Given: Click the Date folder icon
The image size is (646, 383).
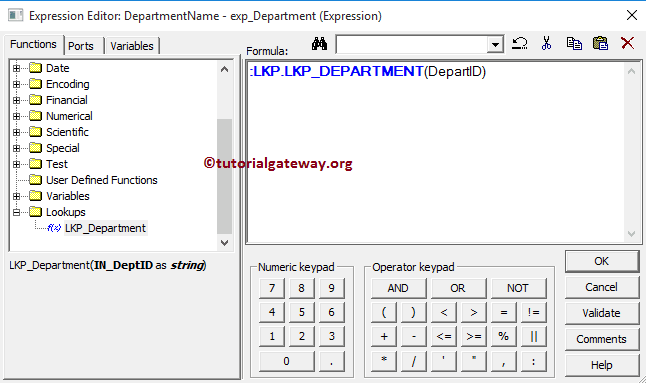Looking at the screenshot, I should pyautogui.click(x=36, y=68).
